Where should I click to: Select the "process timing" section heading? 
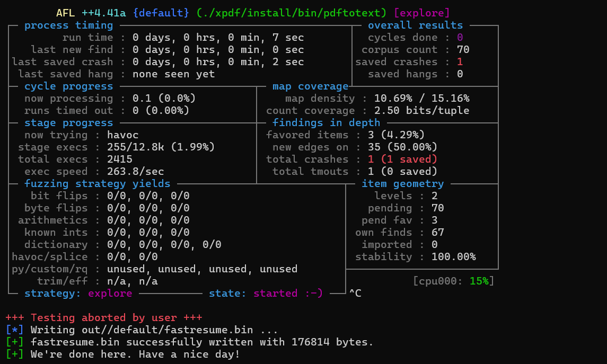tap(68, 25)
